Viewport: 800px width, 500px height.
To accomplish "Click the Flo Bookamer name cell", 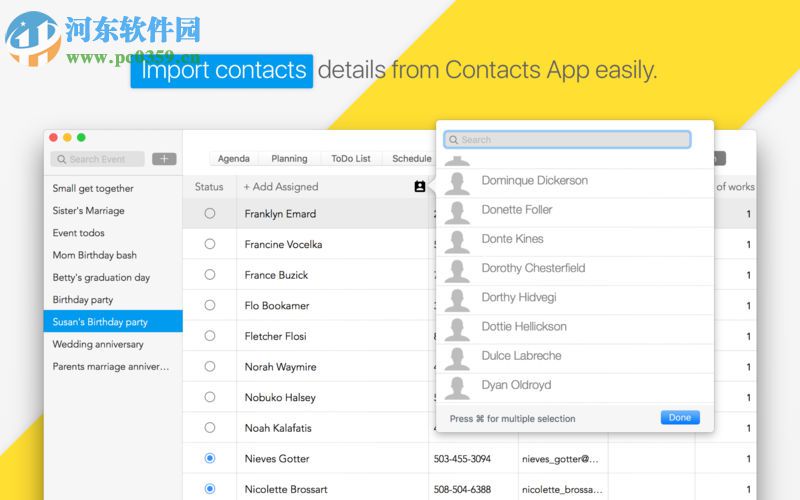I will pyautogui.click(x=332, y=306).
